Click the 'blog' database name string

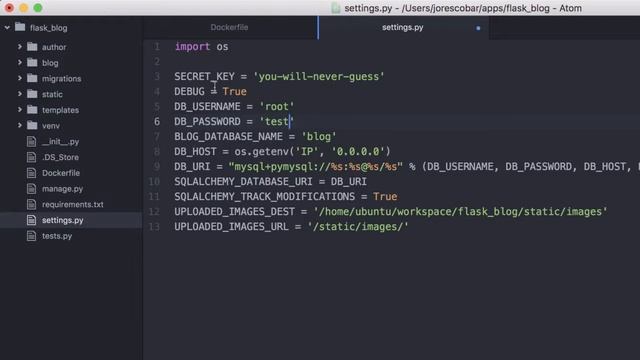319,136
